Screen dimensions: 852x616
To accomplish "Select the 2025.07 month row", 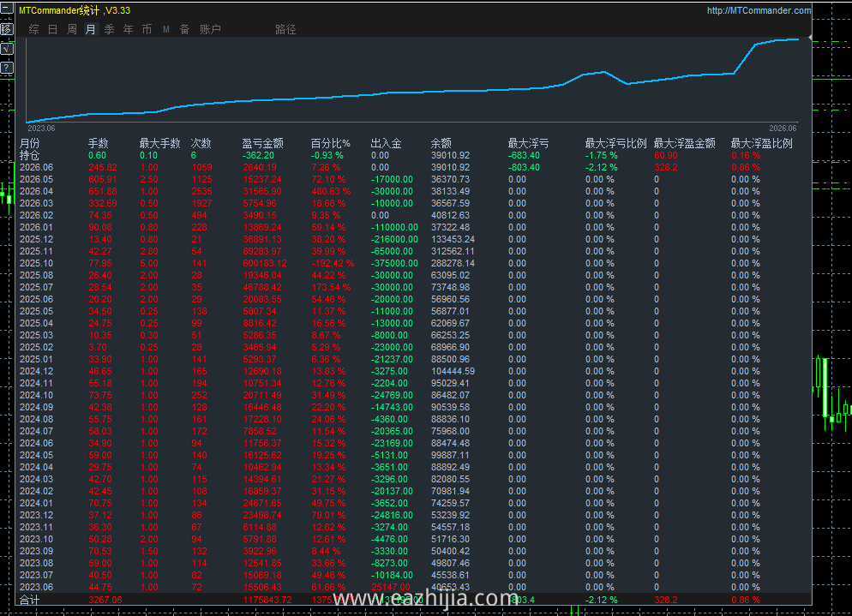I will coord(36,287).
